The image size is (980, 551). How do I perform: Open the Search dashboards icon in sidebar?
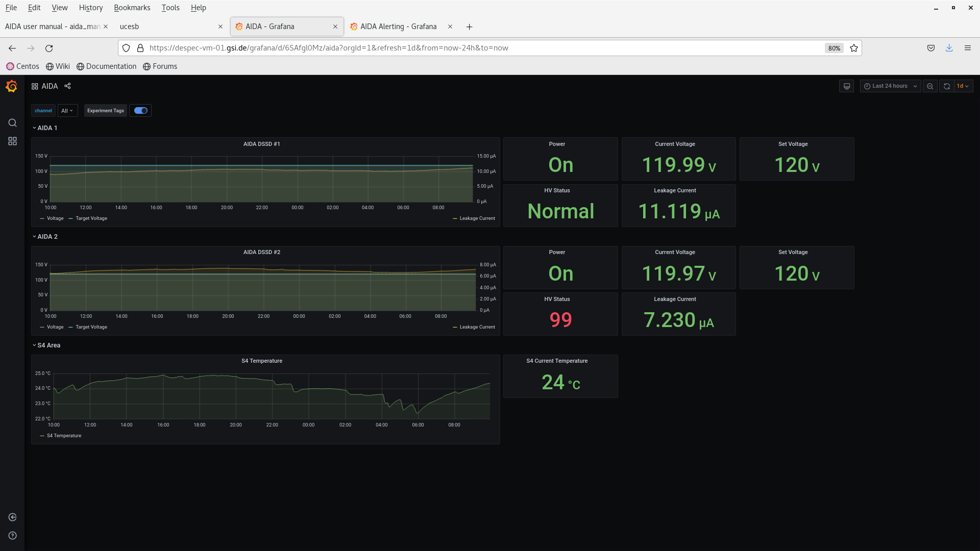pyautogui.click(x=12, y=123)
